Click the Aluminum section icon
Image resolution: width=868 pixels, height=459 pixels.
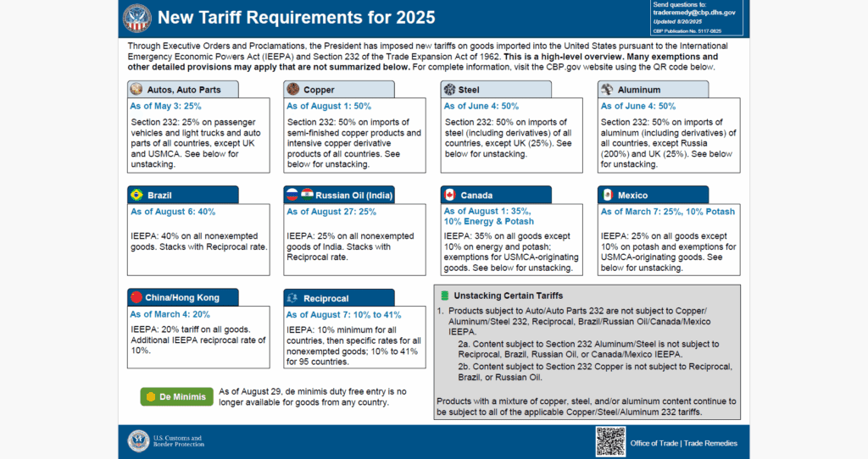(607, 89)
